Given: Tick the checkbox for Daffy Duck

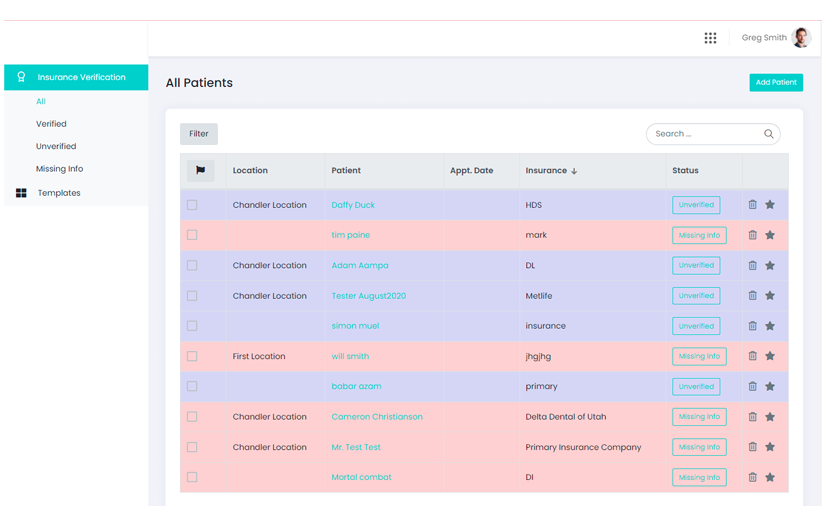Looking at the screenshot, I should (x=192, y=205).
